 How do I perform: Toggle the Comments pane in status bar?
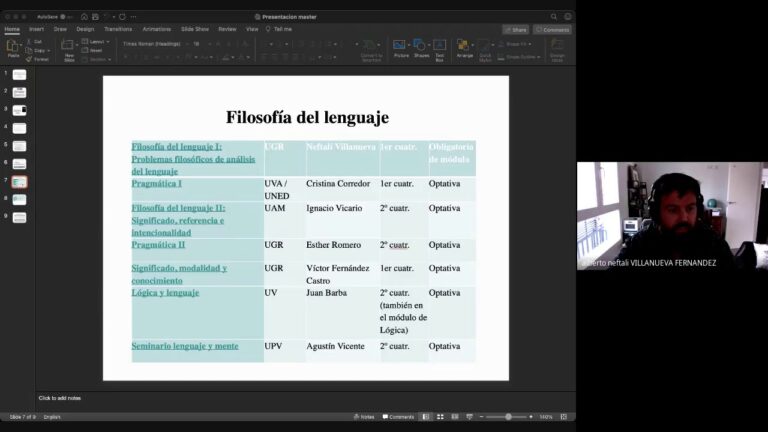coord(398,417)
